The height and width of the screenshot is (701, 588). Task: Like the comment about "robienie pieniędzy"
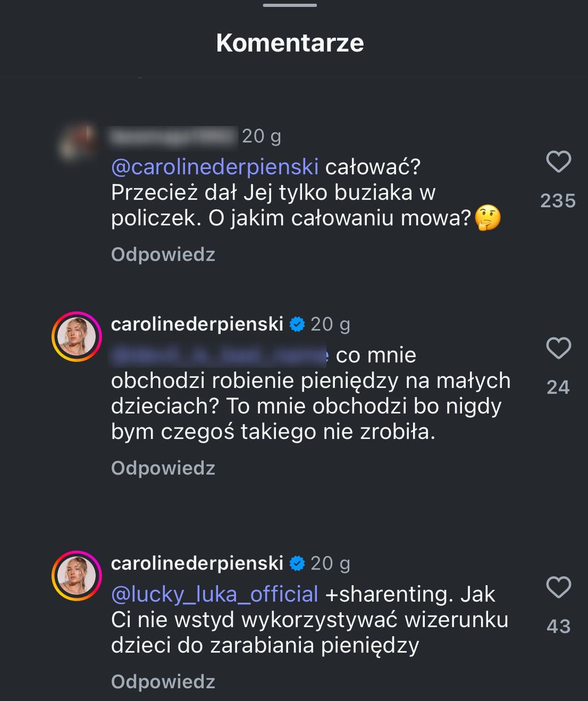point(558,348)
